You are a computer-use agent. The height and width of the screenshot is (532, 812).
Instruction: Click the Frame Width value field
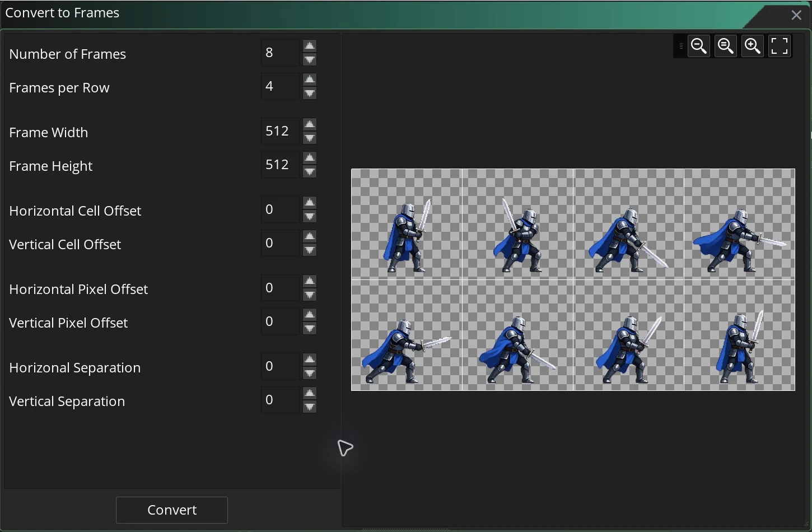pyautogui.click(x=281, y=131)
